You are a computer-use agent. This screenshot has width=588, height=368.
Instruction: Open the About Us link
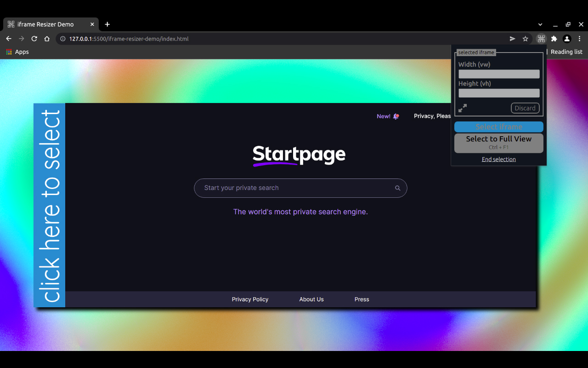click(311, 299)
